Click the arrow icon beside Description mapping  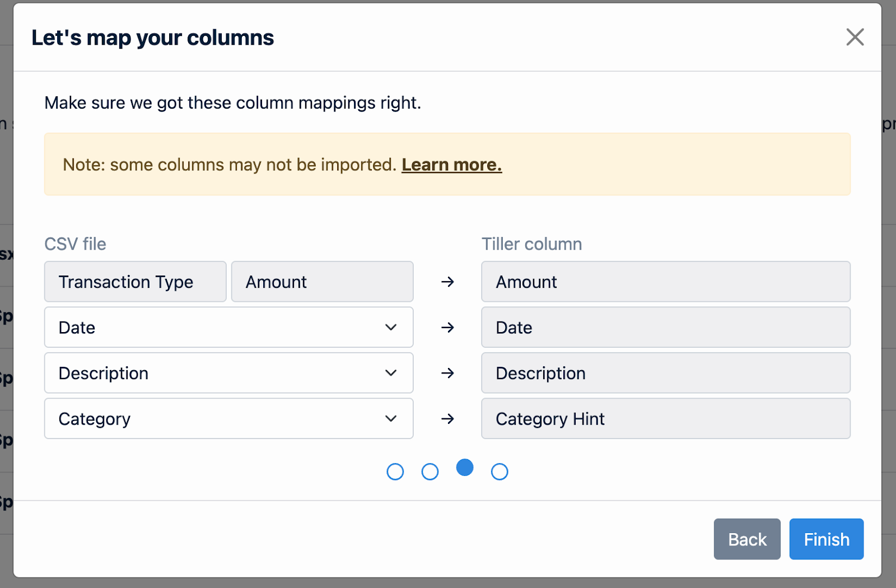pos(447,374)
